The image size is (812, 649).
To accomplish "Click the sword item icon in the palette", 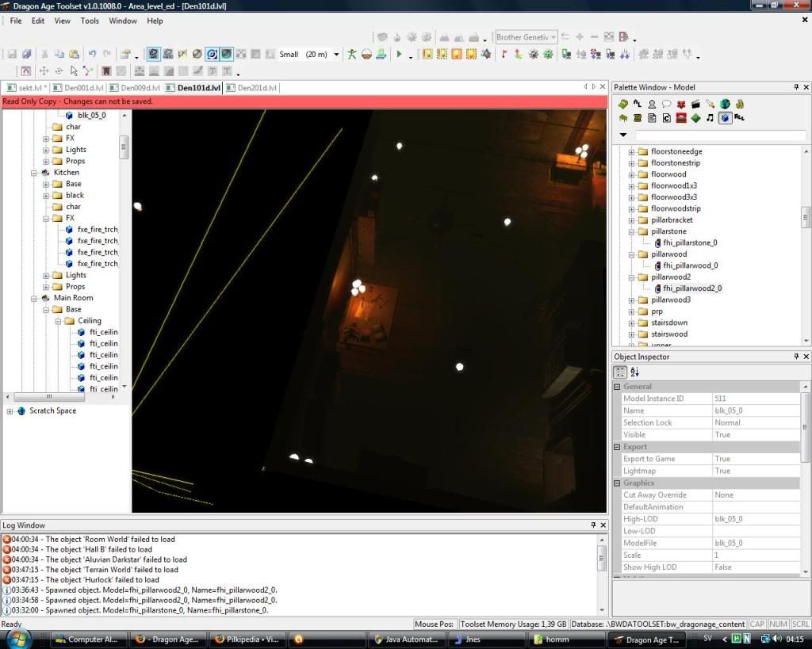I will click(710, 104).
